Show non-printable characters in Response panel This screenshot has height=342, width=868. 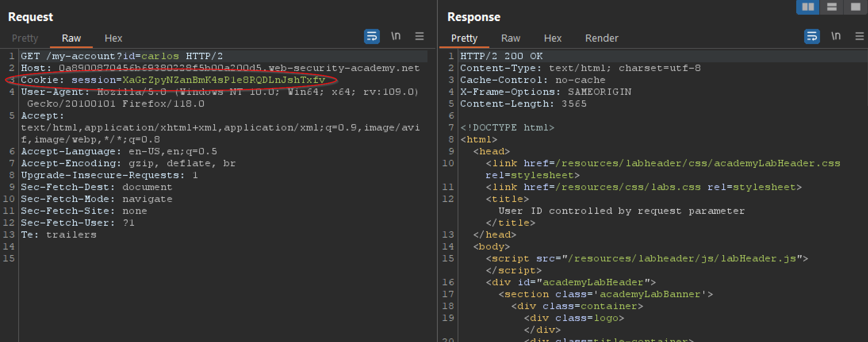tap(836, 37)
